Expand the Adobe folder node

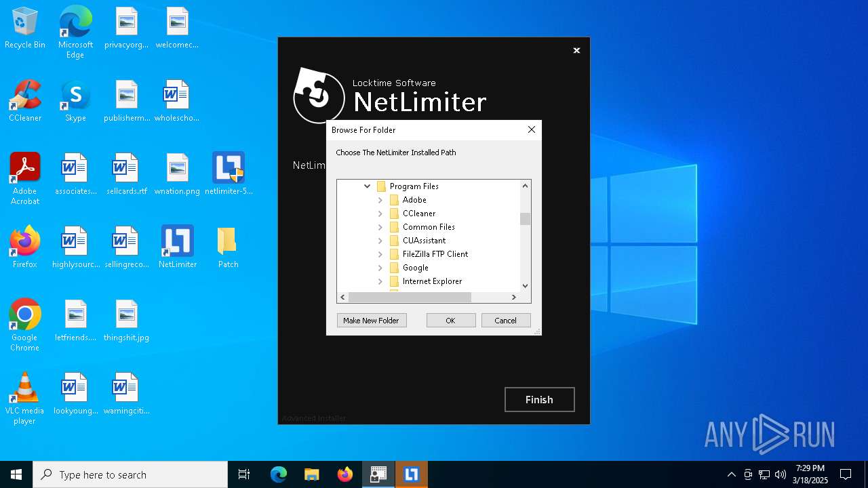click(x=380, y=200)
